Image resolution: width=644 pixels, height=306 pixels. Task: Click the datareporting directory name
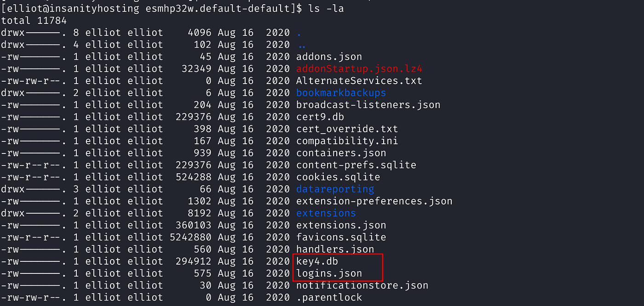[x=335, y=189]
